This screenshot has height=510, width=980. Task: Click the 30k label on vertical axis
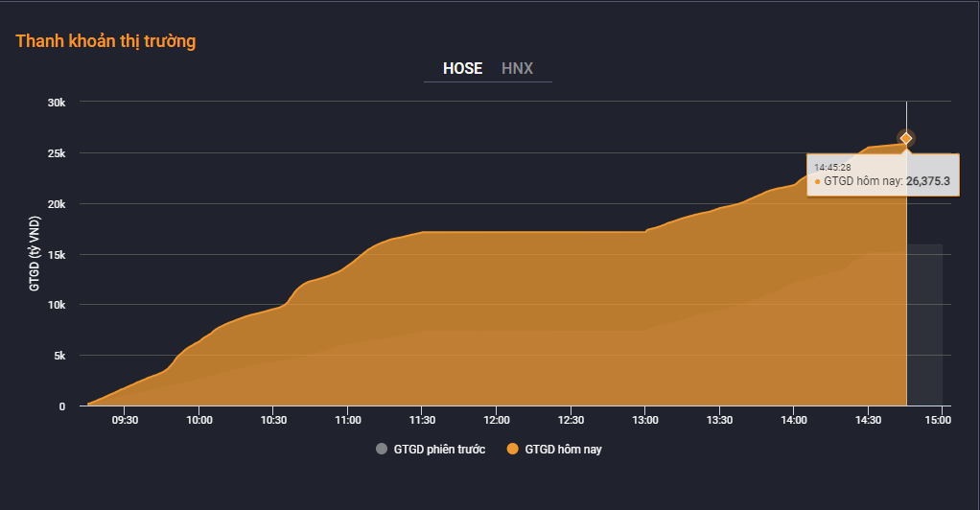58,103
